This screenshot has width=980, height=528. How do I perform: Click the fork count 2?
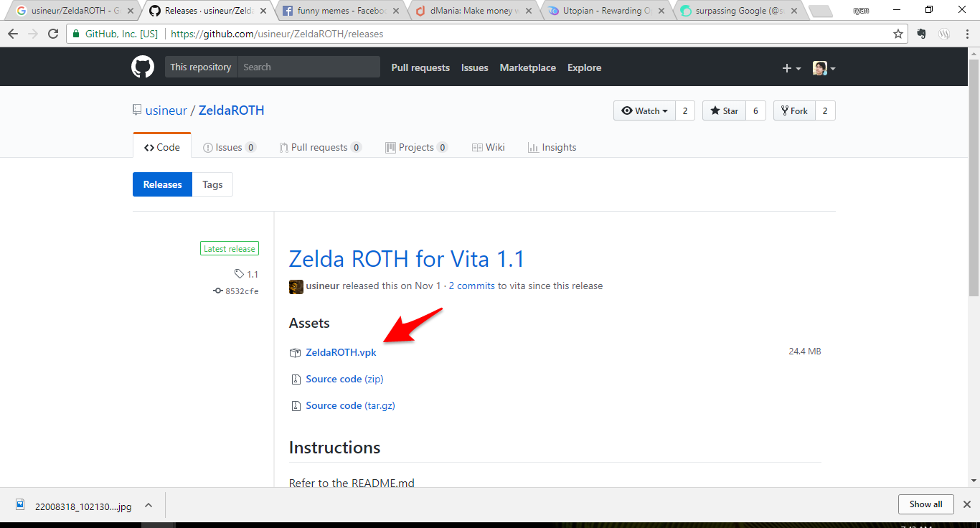point(825,110)
